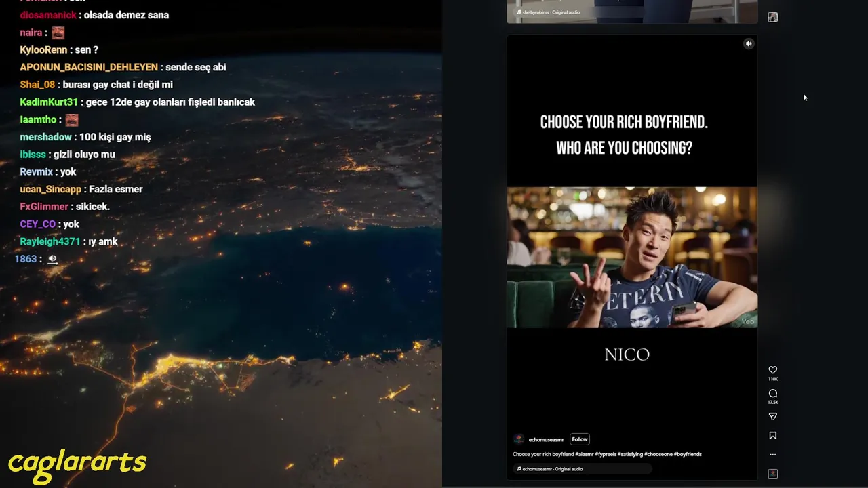Open the #aiasmr hashtag
The image size is (868, 488).
point(585,454)
